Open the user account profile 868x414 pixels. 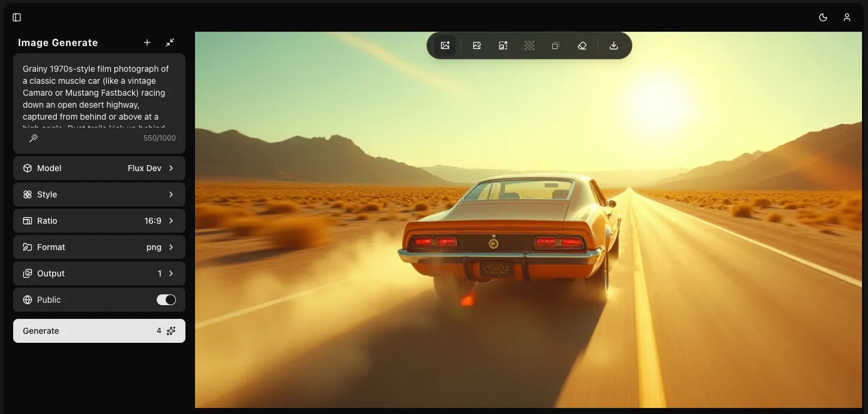tap(847, 17)
